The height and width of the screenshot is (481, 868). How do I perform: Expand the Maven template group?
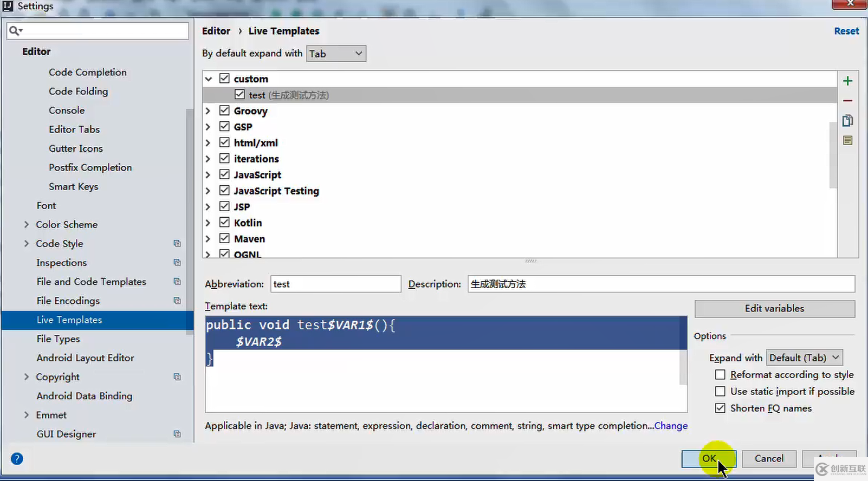(208, 239)
